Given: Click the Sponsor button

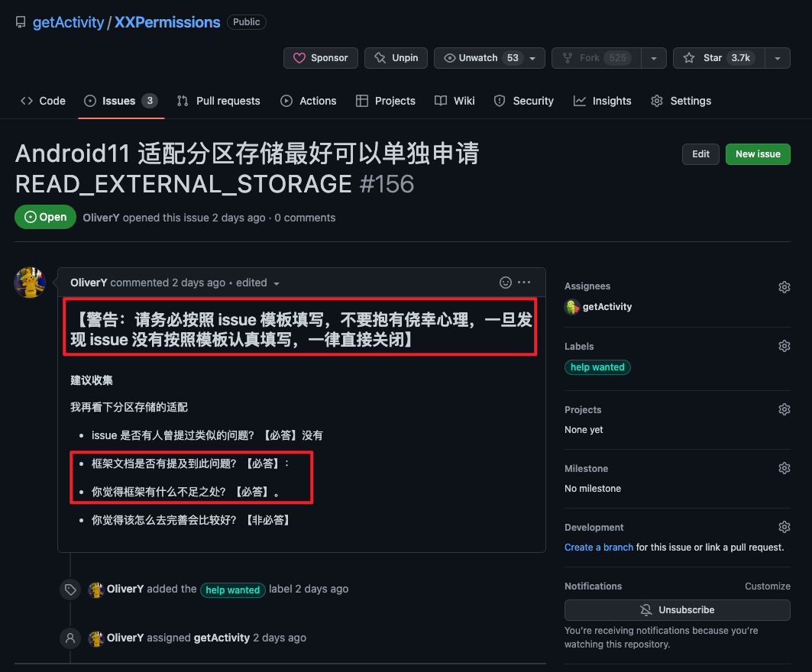Looking at the screenshot, I should click(x=321, y=58).
